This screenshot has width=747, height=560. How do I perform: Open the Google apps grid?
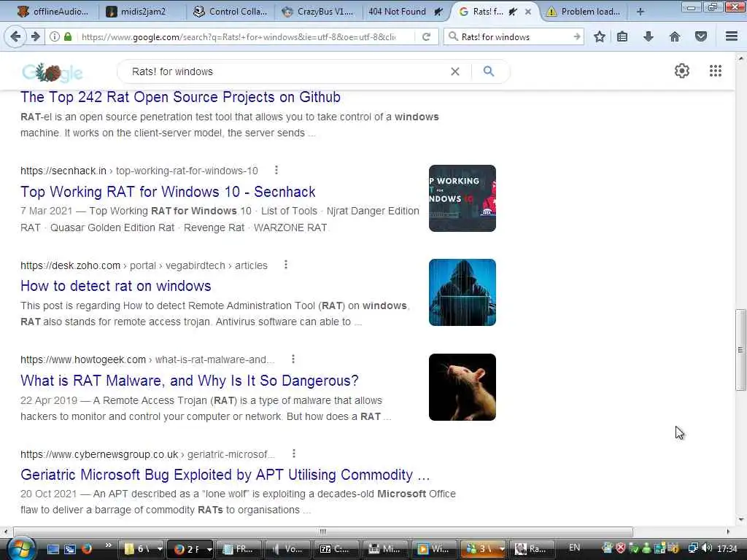click(715, 71)
